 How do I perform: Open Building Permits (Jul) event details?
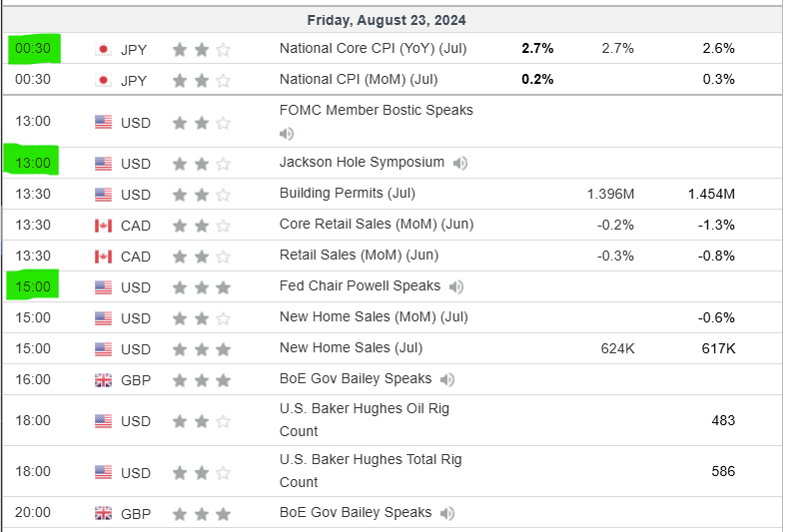coord(347,193)
